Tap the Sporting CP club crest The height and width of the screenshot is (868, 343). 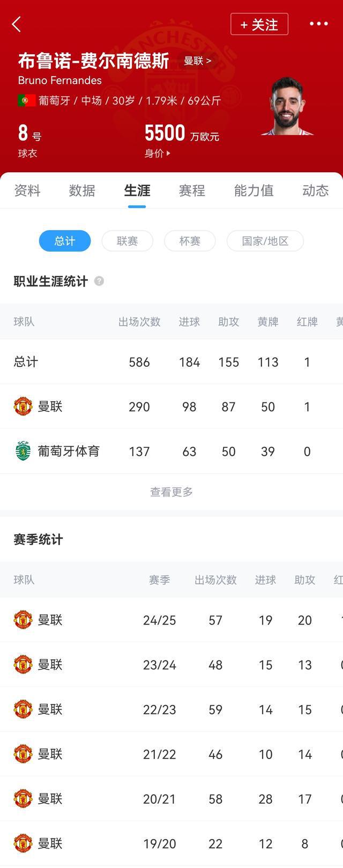pyautogui.click(x=23, y=451)
